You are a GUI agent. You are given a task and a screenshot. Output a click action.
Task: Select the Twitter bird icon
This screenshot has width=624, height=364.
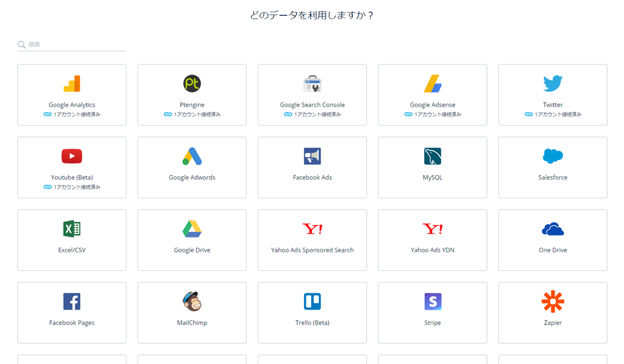(x=553, y=83)
